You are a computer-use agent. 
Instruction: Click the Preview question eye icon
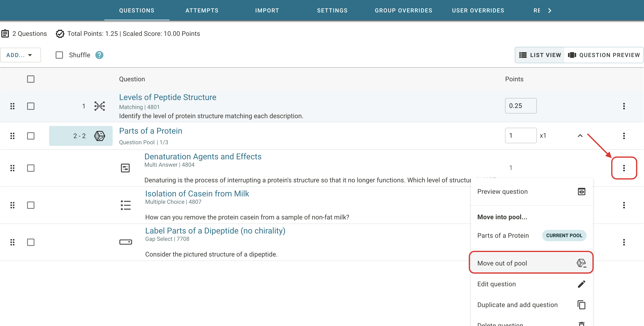coord(581,192)
